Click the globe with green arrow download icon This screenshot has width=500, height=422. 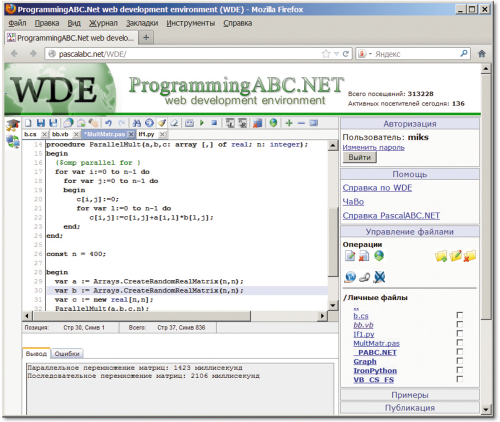coord(379,256)
